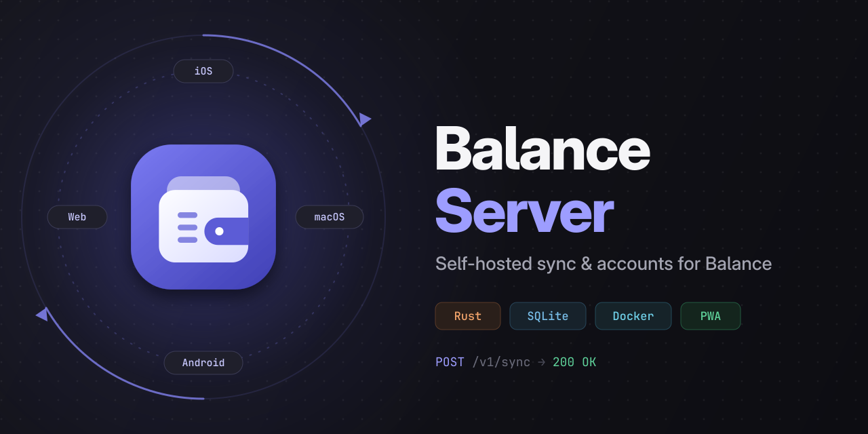Viewport: 868px width, 434px height.
Task: Click the "POST" method text
Action: [450, 362]
